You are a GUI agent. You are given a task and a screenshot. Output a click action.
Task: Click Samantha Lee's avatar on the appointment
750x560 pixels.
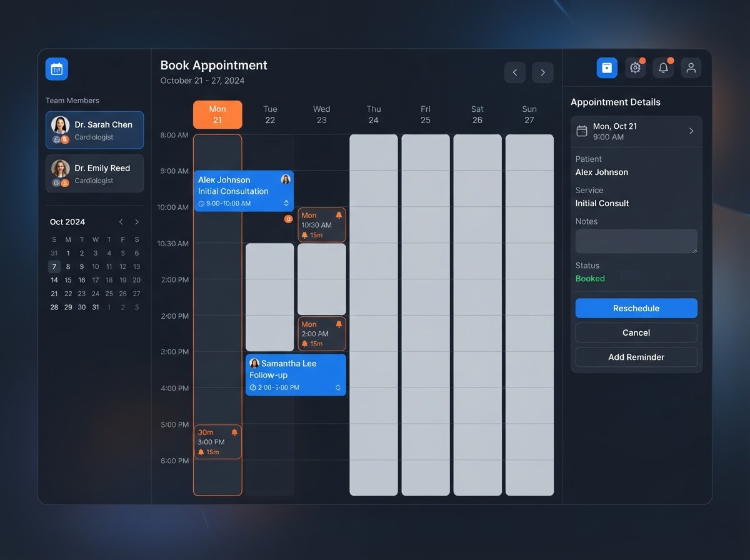(x=254, y=363)
